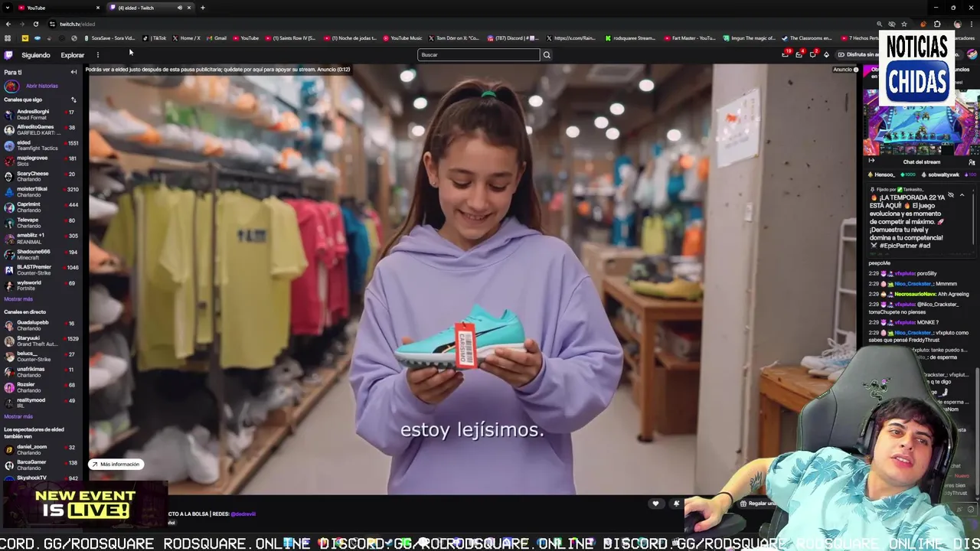Open maplegrovee Slots channel
Screen dimensions: 980x551
point(41,161)
